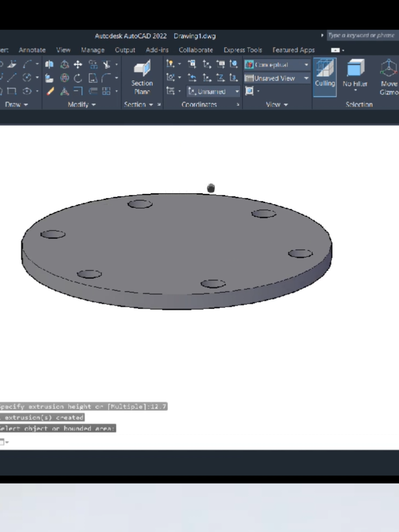Select the Trim scissors tool
The height and width of the screenshot is (532, 399).
point(107,65)
